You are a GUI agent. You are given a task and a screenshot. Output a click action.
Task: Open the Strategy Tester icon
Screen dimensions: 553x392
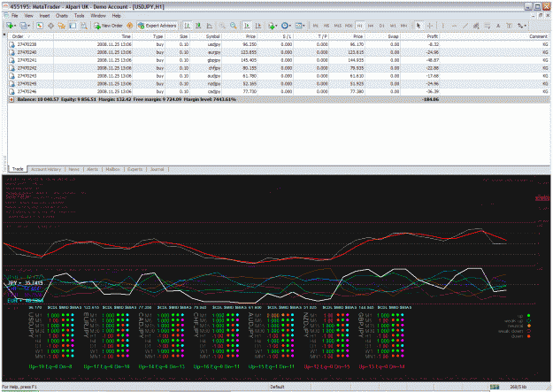(84, 26)
